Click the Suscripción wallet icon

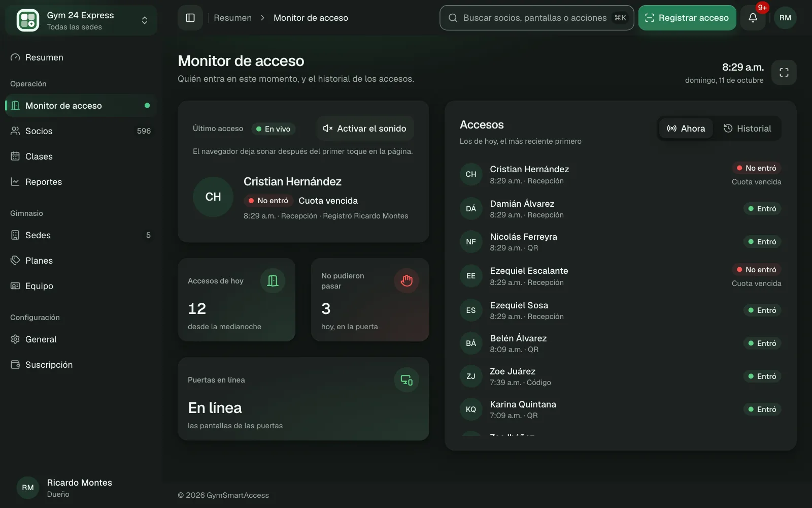pos(15,365)
